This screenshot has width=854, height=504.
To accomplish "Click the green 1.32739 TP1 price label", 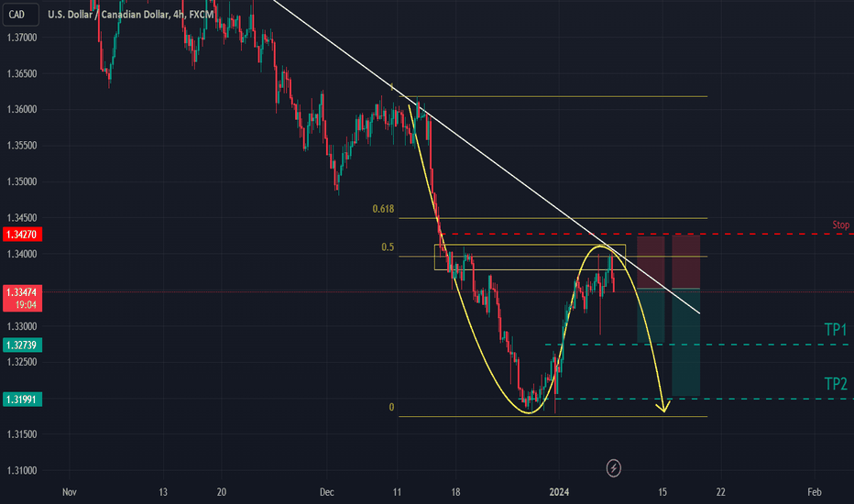I will click(22, 345).
